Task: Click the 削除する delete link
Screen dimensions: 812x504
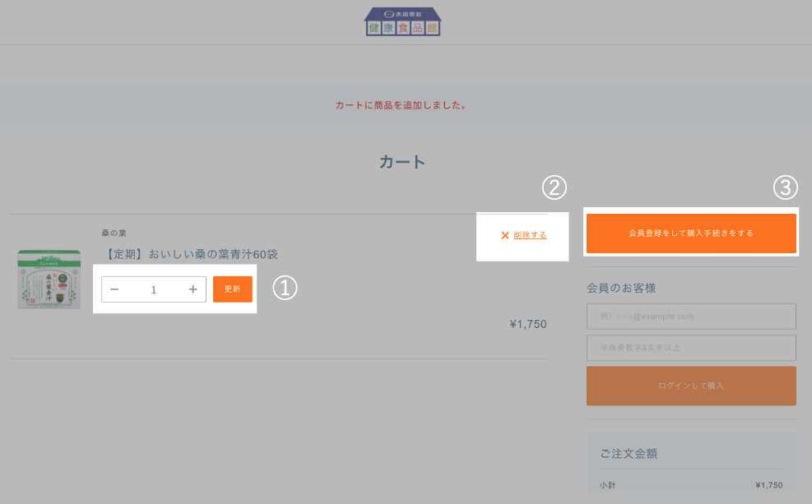Action: pos(530,235)
